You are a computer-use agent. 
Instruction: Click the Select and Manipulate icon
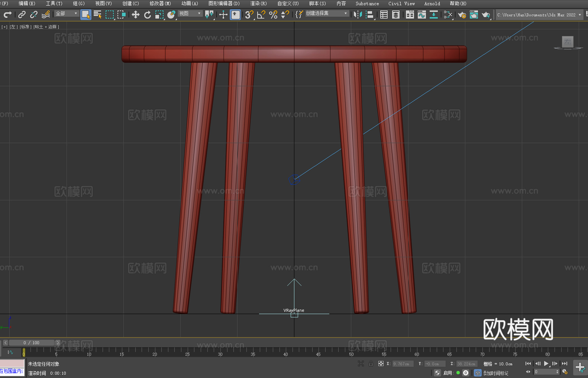click(x=223, y=14)
